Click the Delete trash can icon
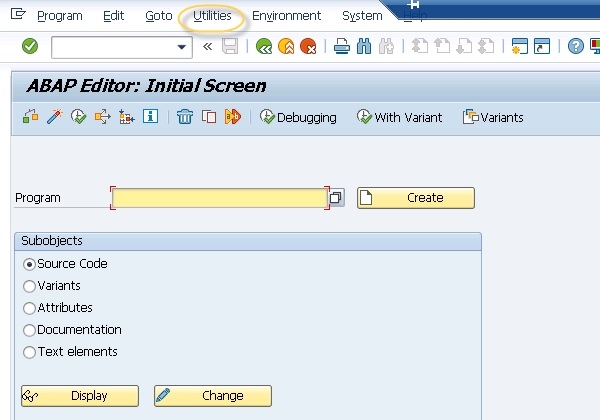Screen dimensions: 600x420 (185, 117)
